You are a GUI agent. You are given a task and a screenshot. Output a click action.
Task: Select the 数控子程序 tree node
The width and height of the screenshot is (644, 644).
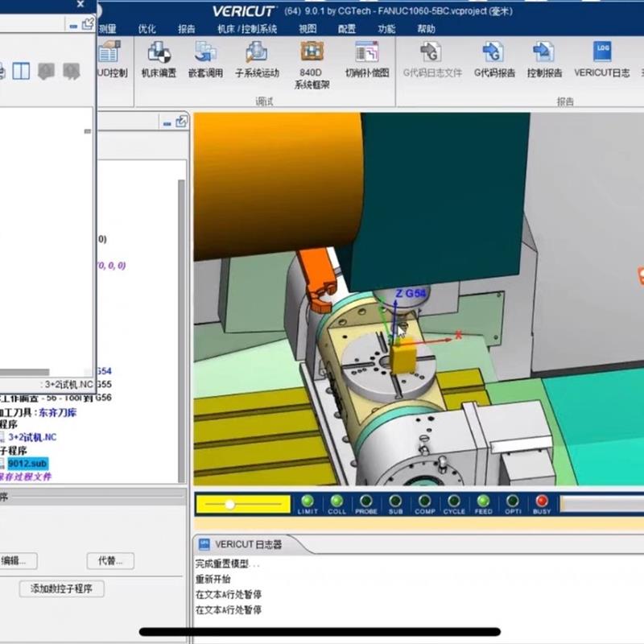(13, 450)
